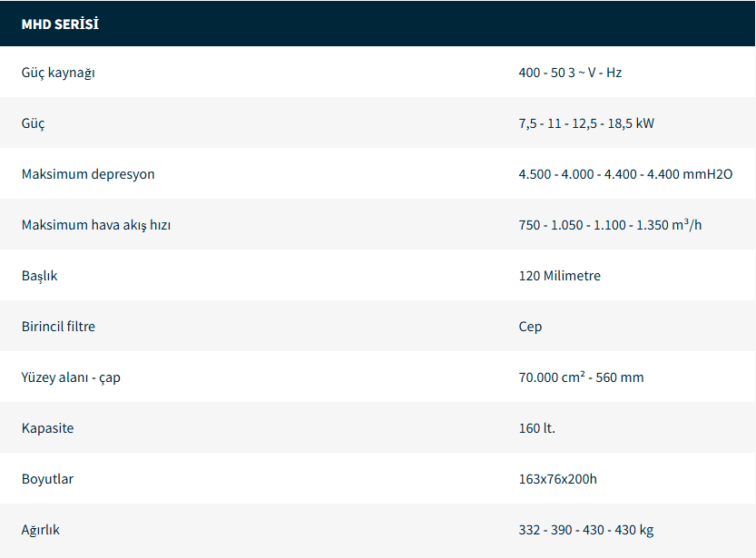
Task: Select the 70.000 cm² - 560 mm value
Action: point(581,377)
